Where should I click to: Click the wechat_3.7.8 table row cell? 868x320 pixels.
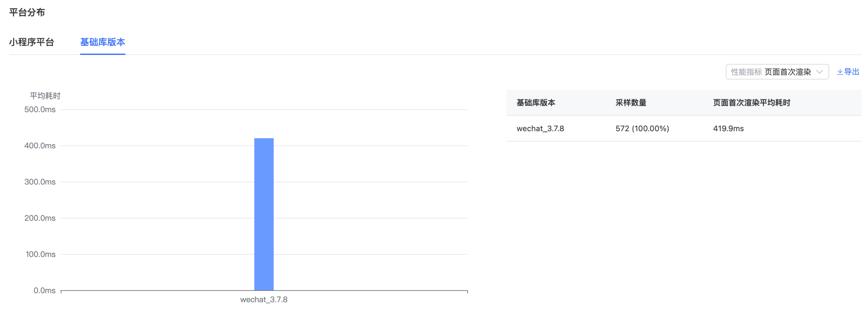coord(540,128)
